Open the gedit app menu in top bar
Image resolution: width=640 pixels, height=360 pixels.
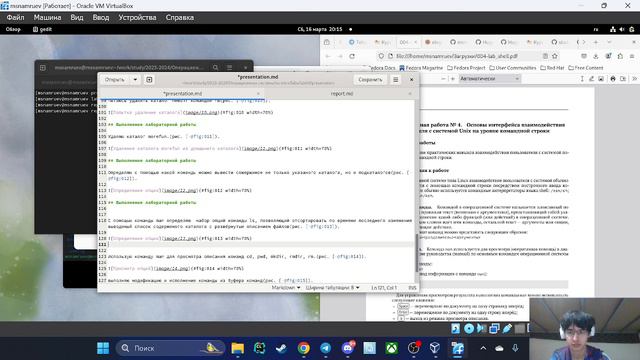[42, 29]
